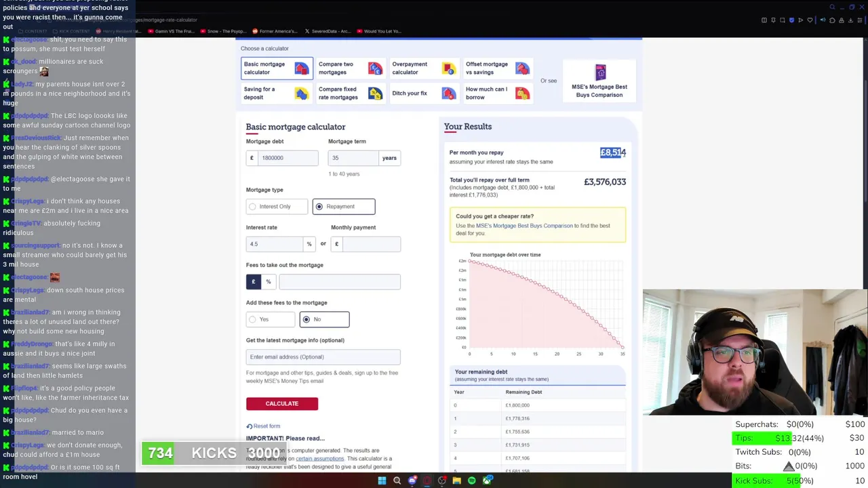The height and width of the screenshot is (488, 868).
Task: Open the browser profile account icon
Action: pyautogui.click(x=842, y=20)
